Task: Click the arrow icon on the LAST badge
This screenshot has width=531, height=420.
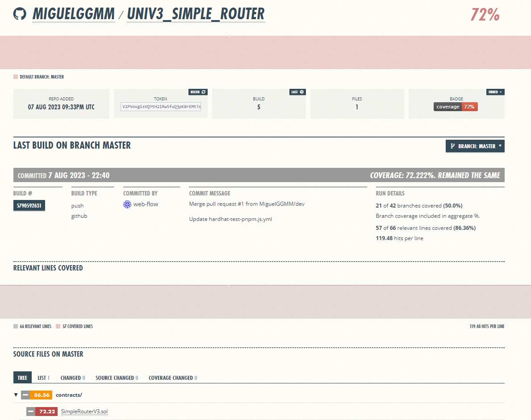Action: click(x=301, y=92)
